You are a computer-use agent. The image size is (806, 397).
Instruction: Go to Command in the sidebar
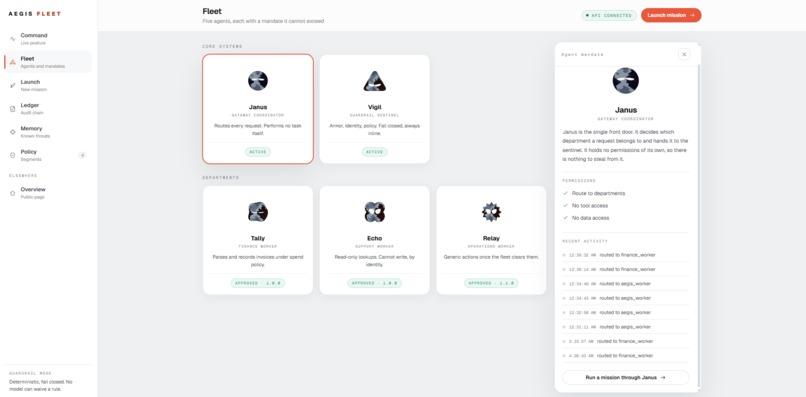[x=48, y=39]
